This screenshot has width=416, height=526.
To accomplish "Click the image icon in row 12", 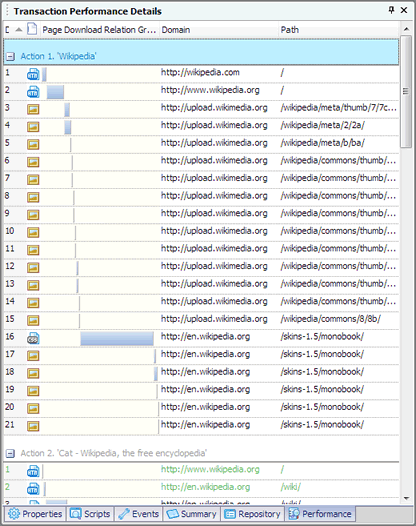I will pyautogui.click(x=33, y=268).
